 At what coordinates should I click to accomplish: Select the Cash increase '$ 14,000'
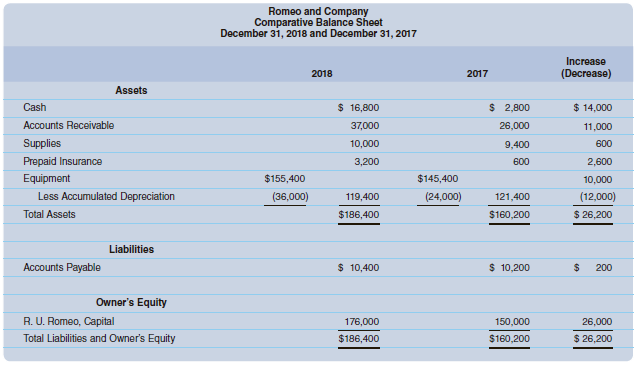tap(593, 108)
